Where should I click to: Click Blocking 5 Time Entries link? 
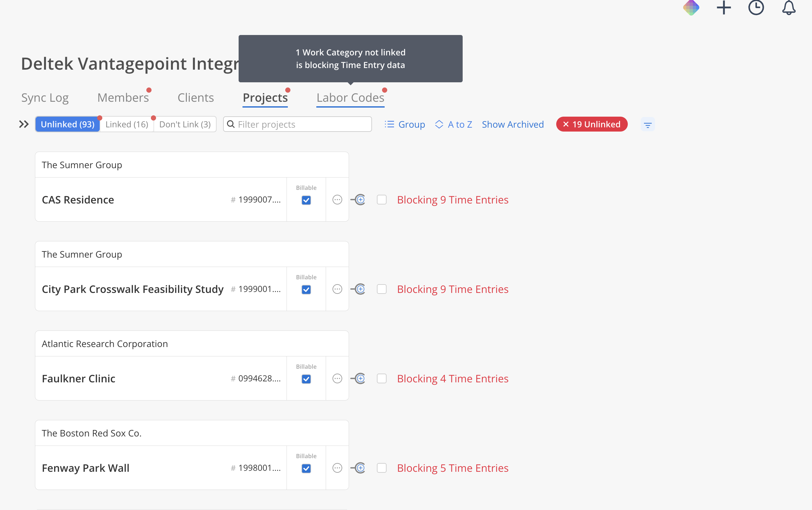pos(453,468)
